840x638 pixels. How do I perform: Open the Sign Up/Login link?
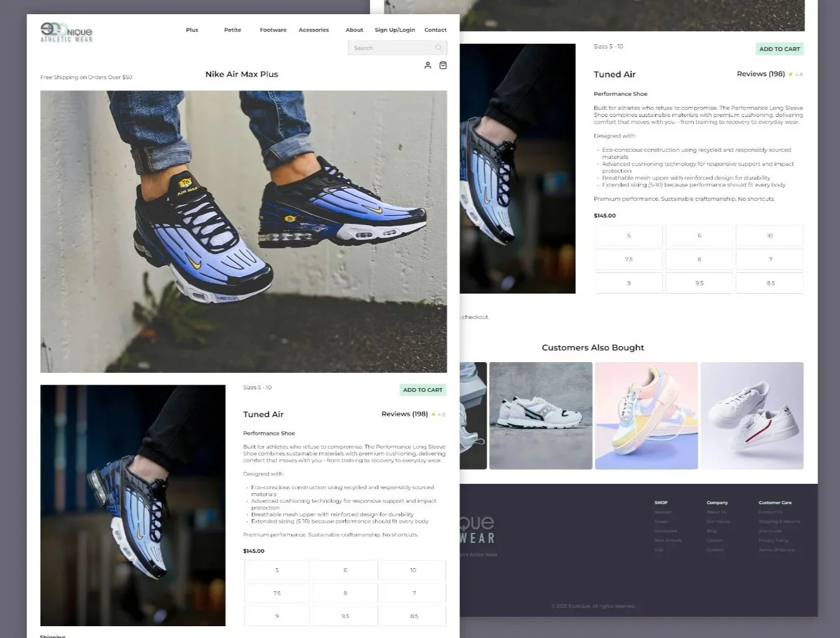(395, 30)
